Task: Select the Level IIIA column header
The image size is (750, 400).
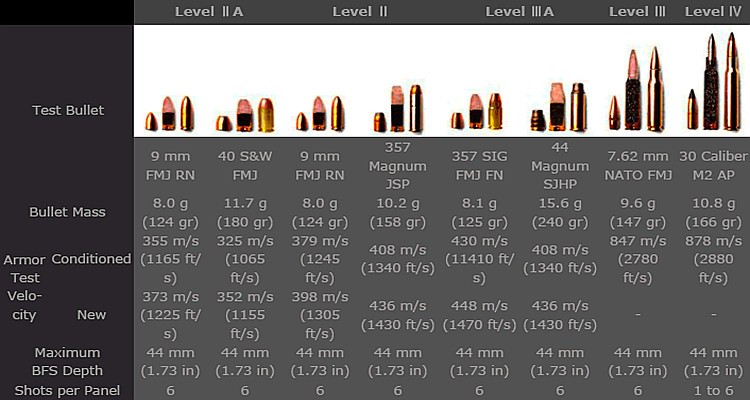Action: coord(519,12)
